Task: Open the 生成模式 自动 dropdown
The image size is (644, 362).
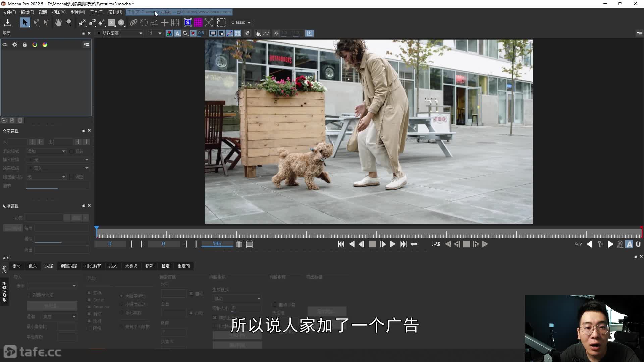Action: click(237, 298)
